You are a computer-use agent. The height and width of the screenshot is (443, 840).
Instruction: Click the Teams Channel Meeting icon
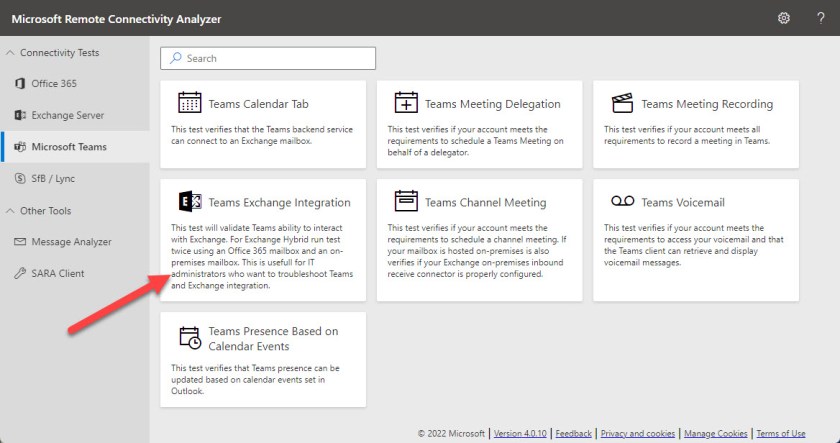click(x=406, y=201)
